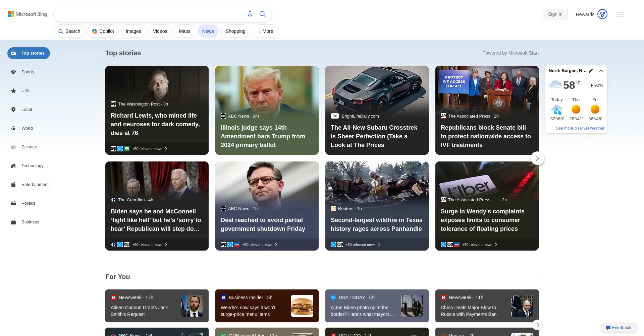Open the Entertainment category
Viewport: 644px width, 336px height.
pos(35,185)
